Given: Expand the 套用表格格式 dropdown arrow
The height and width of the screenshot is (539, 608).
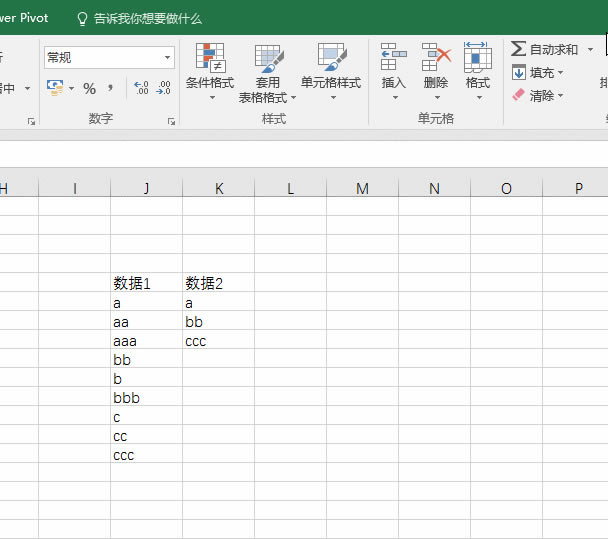Looking at the screenshot, I should point(294,97).
